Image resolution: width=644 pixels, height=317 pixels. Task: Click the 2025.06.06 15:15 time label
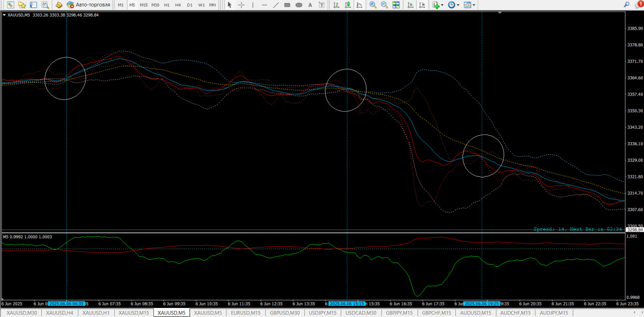(x=347, y=304)
